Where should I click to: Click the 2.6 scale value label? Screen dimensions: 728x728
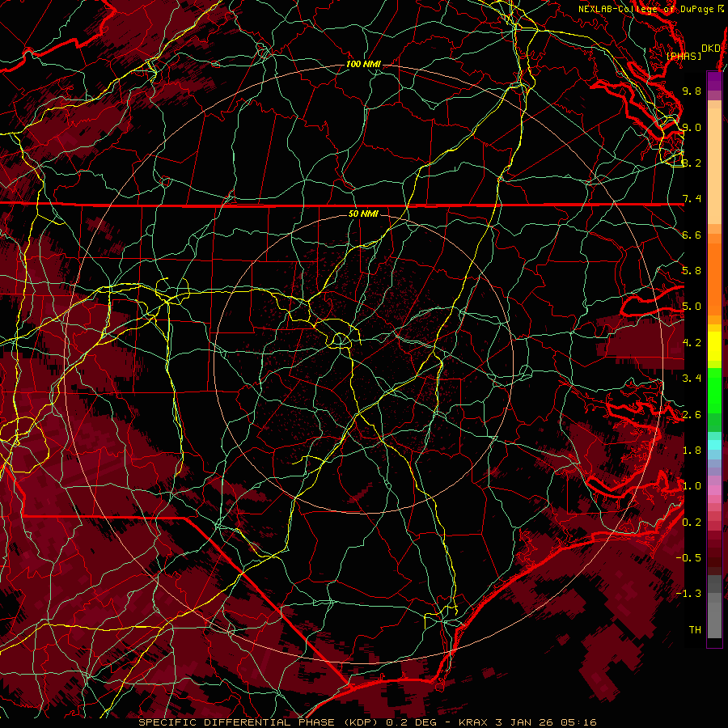[692, 415]
